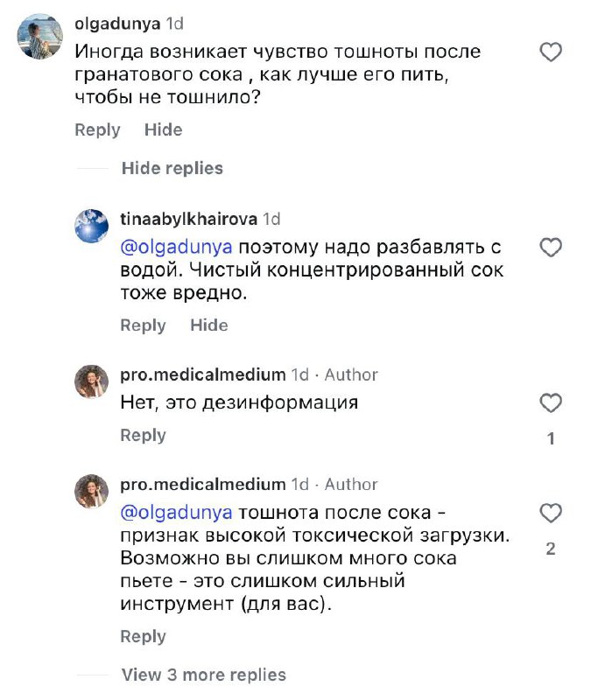Reply to tinaabylkhairova's comment

pos(143,325)
